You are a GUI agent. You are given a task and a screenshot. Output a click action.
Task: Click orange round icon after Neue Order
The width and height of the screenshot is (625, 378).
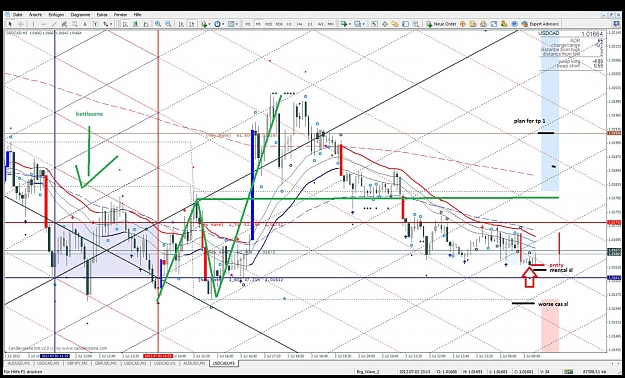[462, 24]
